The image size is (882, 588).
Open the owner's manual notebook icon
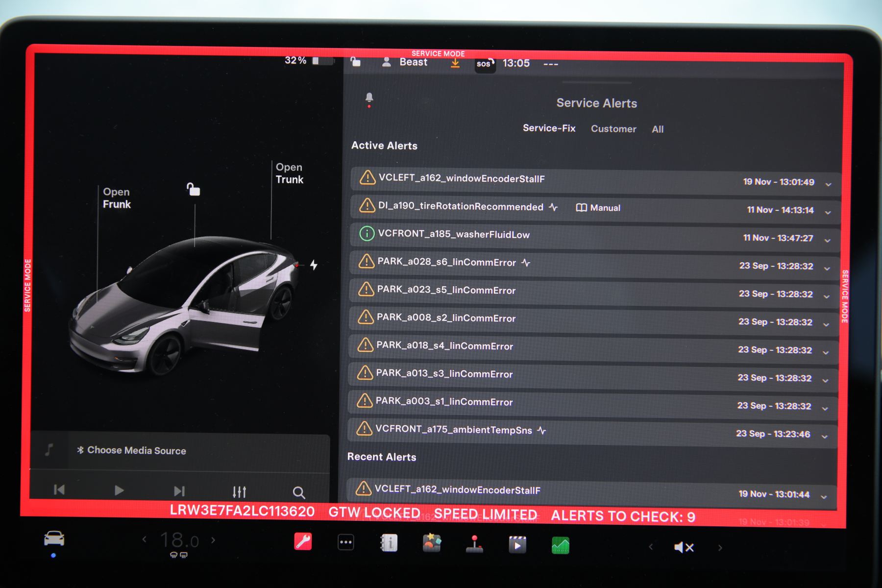(x=389, y=543)
